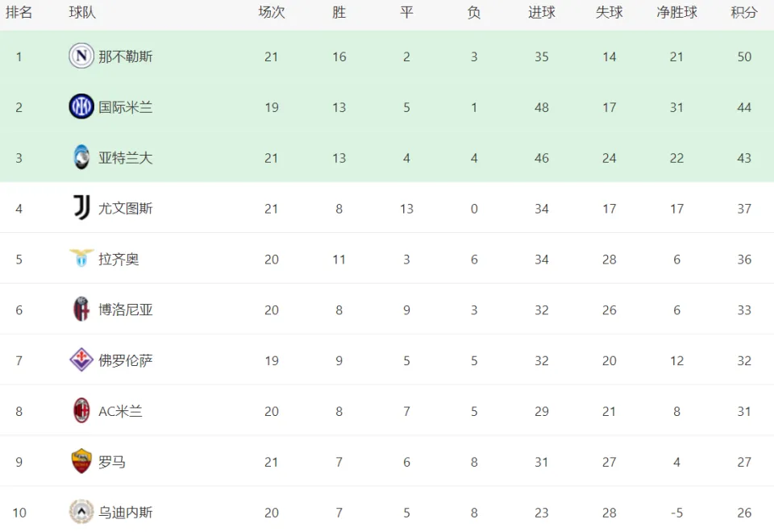Open the 那不勒斯 team link
This screenshot has width=774, height=532.
click(126, 56)
